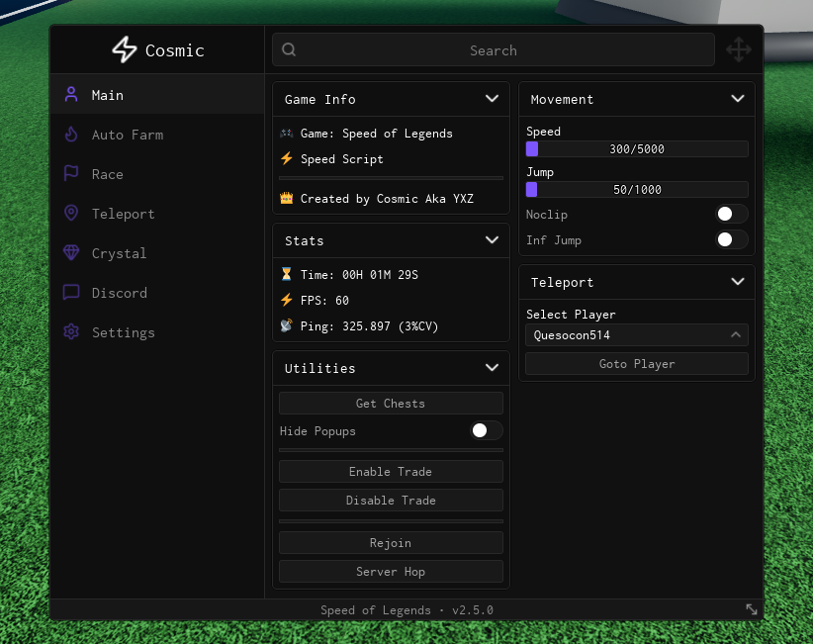
Task: Click the move window arrows icon
Action: 739,49
